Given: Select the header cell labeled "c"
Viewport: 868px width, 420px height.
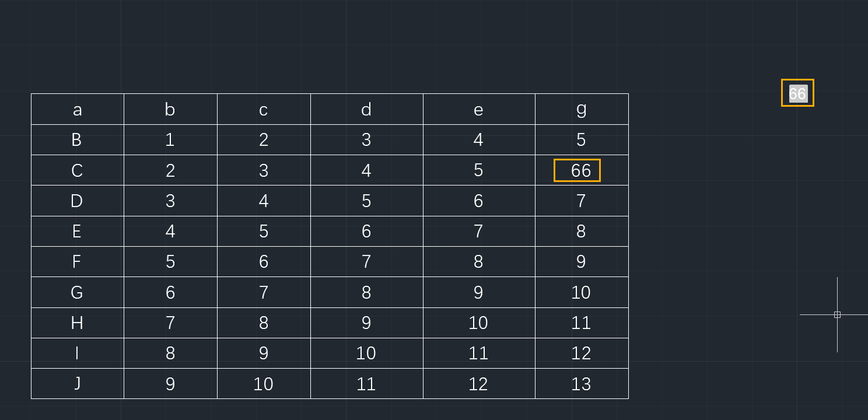Looking at the screenshot, I should pos(264,109).
